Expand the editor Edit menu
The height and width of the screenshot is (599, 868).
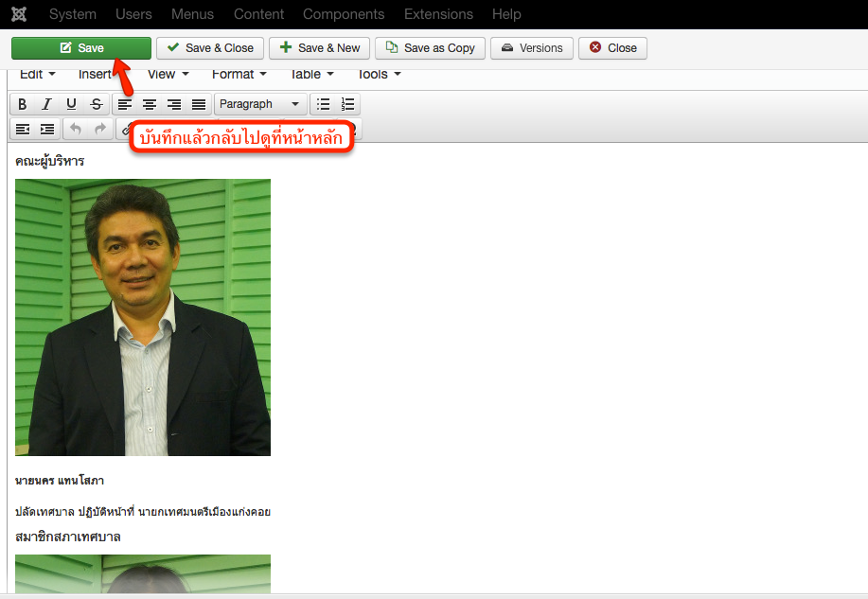click(38, 74)
